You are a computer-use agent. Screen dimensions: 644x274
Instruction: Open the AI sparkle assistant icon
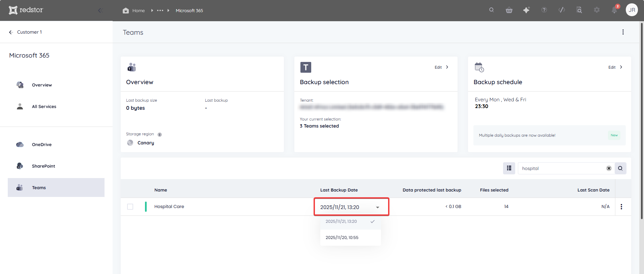coord(526,10)
